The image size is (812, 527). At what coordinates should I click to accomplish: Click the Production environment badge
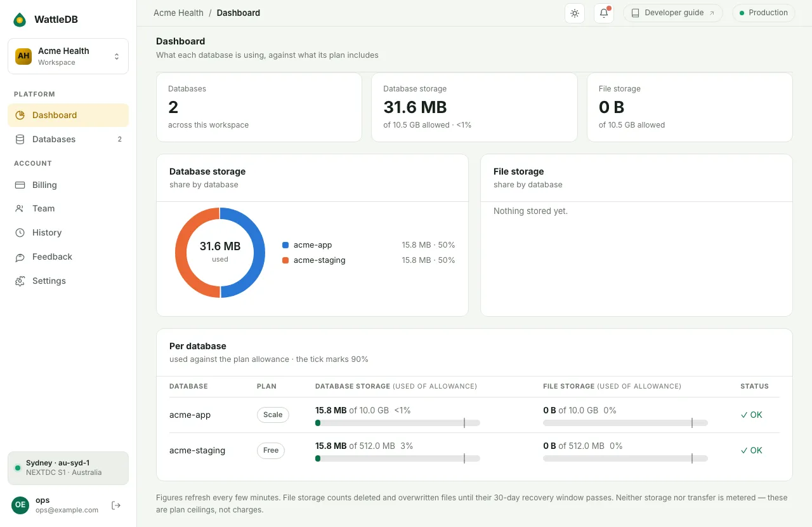click(764, 13)
